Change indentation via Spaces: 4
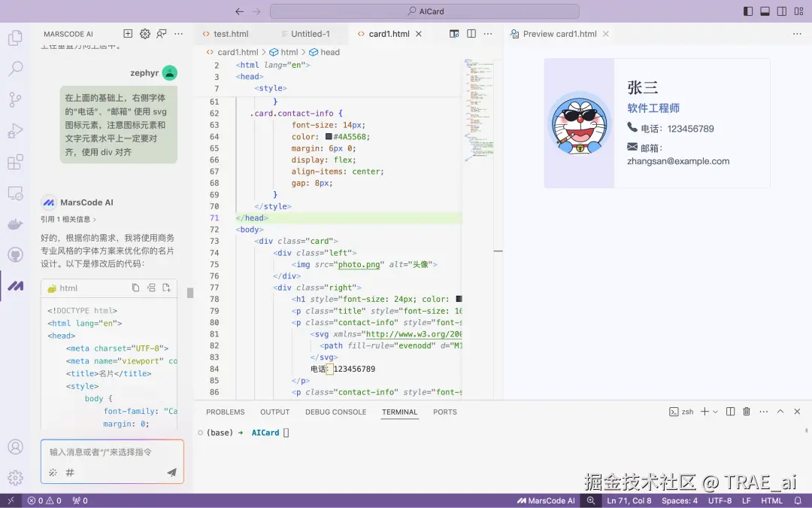This screenshot has height=508, width=812. (680, 500)
